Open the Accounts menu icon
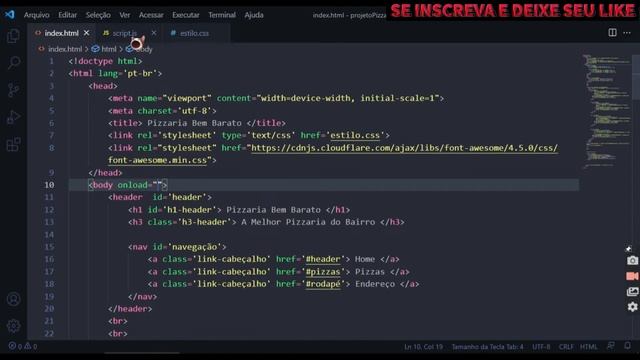The height and width of the screenshot is (360, 640). click(x=13, y=299)
